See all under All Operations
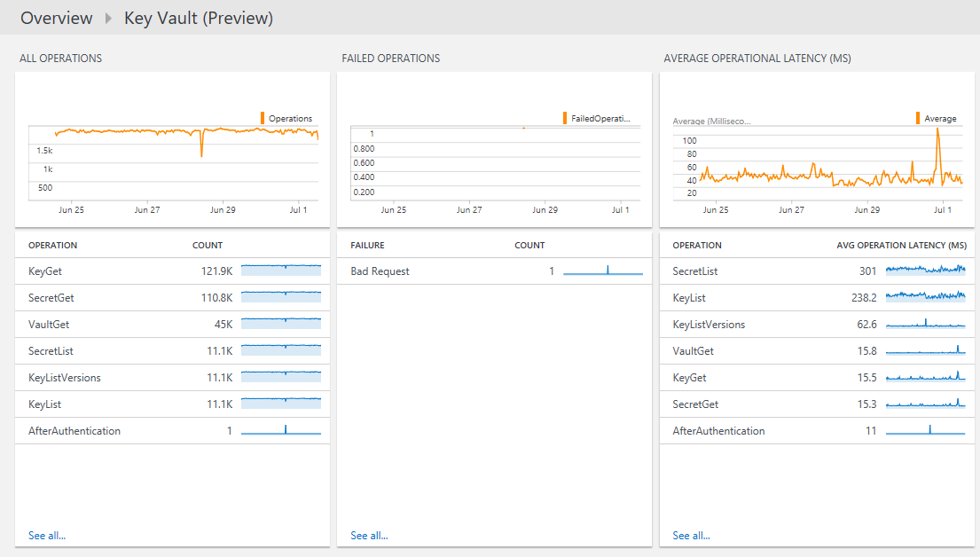The width and height of the screenshot is (980, 557). coord(47,536)
